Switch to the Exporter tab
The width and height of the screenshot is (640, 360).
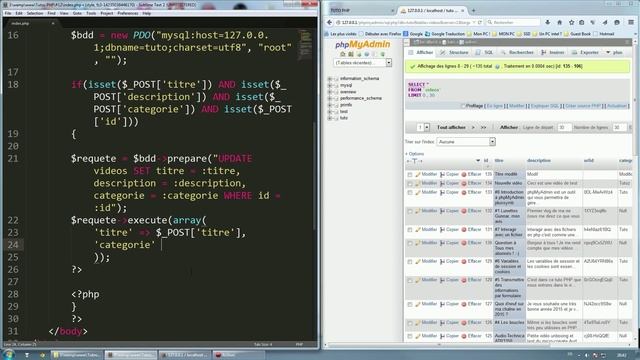(585, 52)
